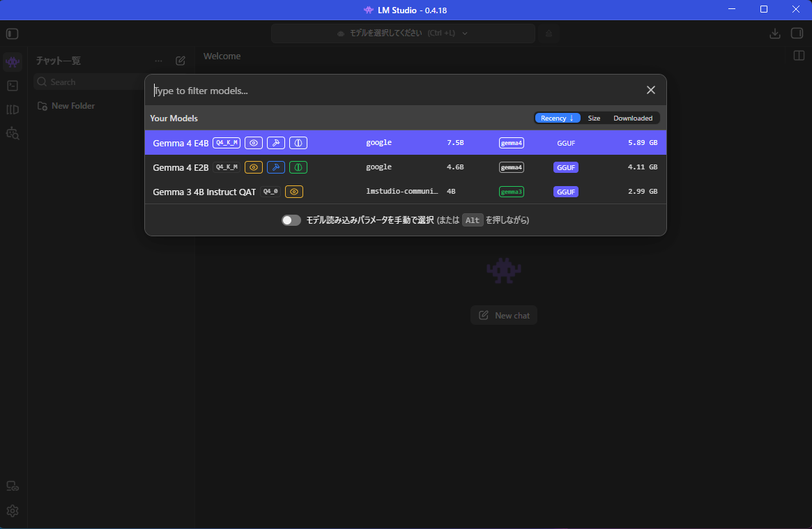Screen dimensions: 812x529
Task: Select the Gemma 4 E2B model
Action: click(x=406, y=167)
